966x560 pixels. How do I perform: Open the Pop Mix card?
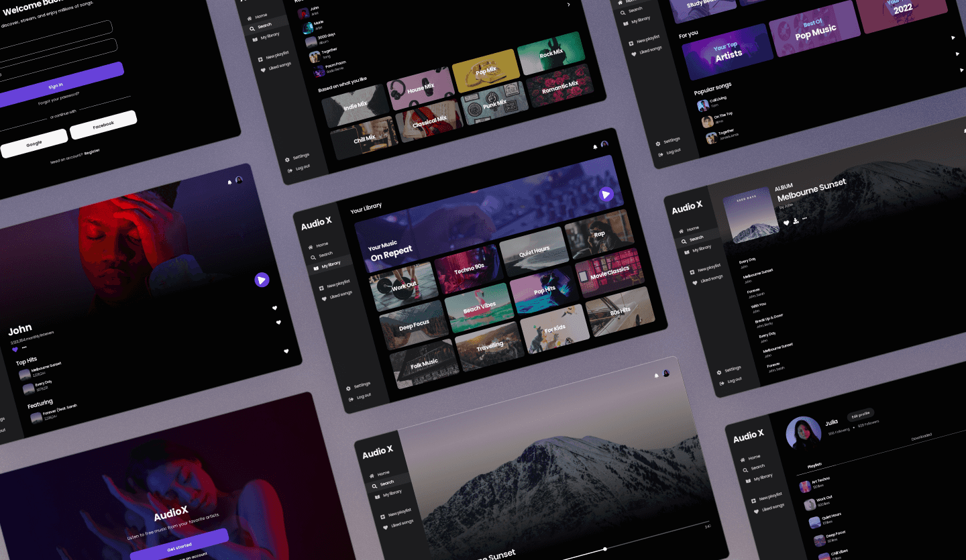[x=486, y=70]
